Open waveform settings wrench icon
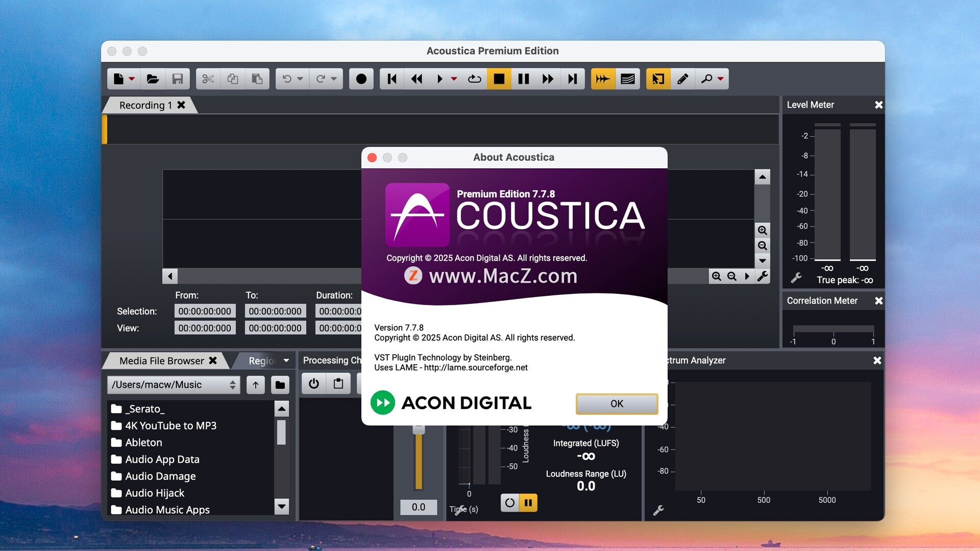Screen dimensions: 980x551 [763, 276]
